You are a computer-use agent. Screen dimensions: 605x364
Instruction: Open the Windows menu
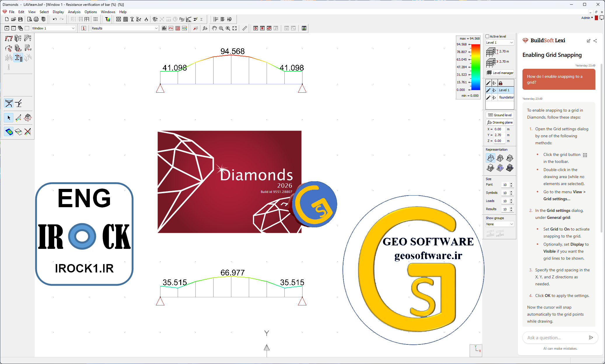point(108,12)
